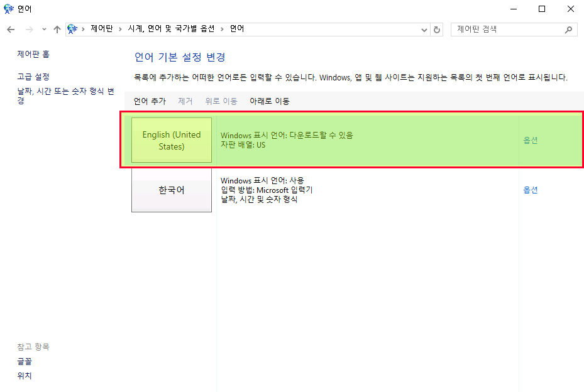This screenshot has height=392, width=584.
Task: Expand the address bar history dropdown
Action: pos(424,30)
